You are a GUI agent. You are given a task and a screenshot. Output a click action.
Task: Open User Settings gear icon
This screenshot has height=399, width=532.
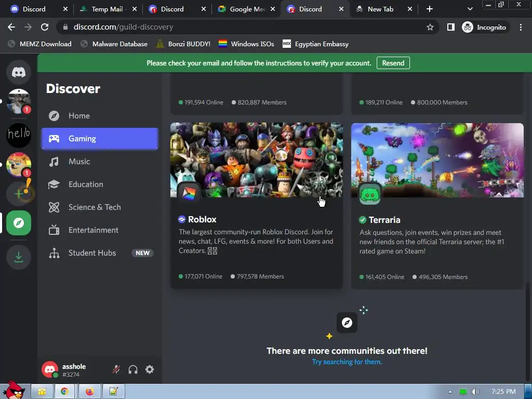tap(150, 369)
